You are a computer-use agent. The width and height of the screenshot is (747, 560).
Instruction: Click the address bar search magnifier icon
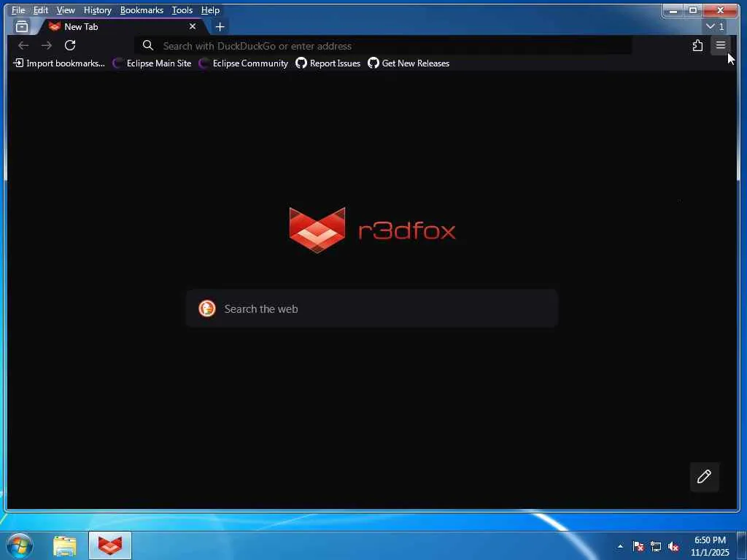click(147, 45)
